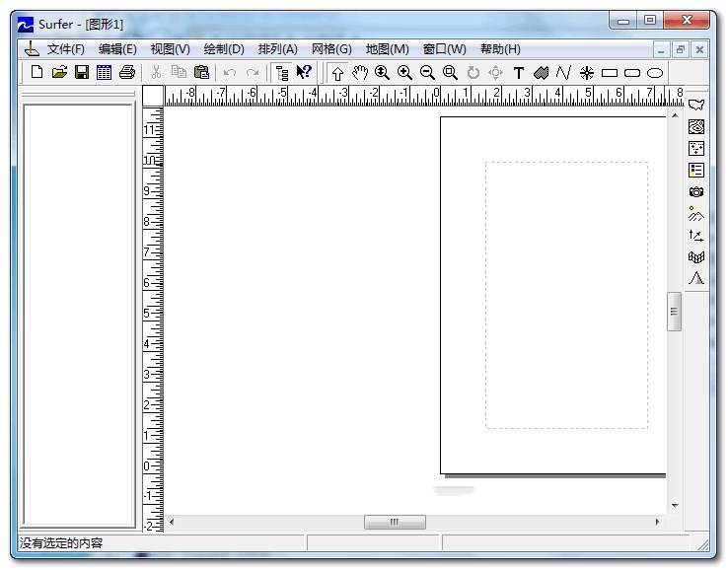Click the New document icon

coord(37,72)
